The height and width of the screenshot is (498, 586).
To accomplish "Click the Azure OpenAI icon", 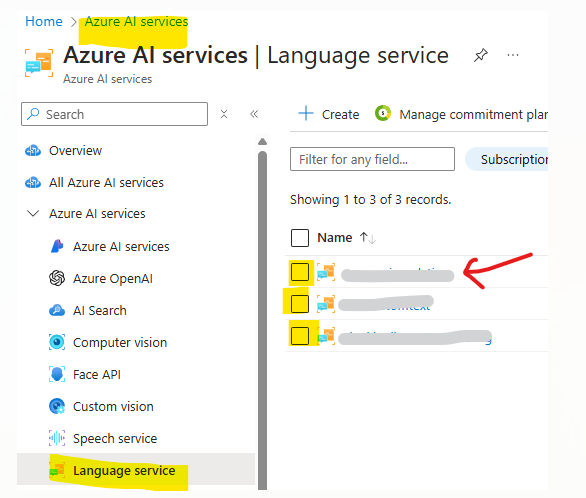I will click(x=57, y=278).
